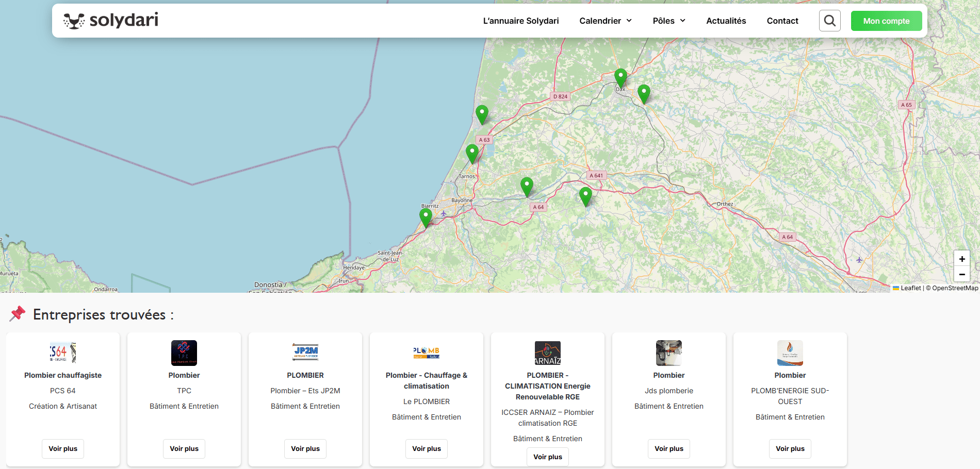Image resolution: width=980 pixels, height=469 pixels.
Task: Click the search magnifier icon
Action: (829, 21)
